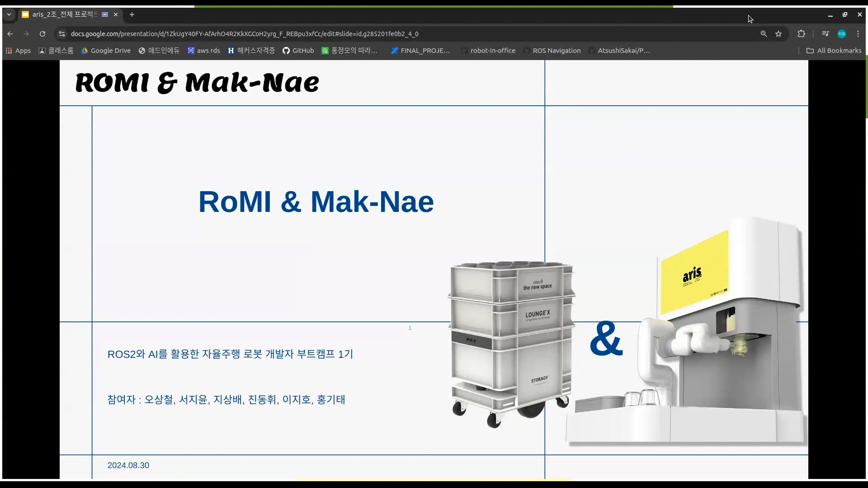Open a new tab with plus button

coord(132,14)
